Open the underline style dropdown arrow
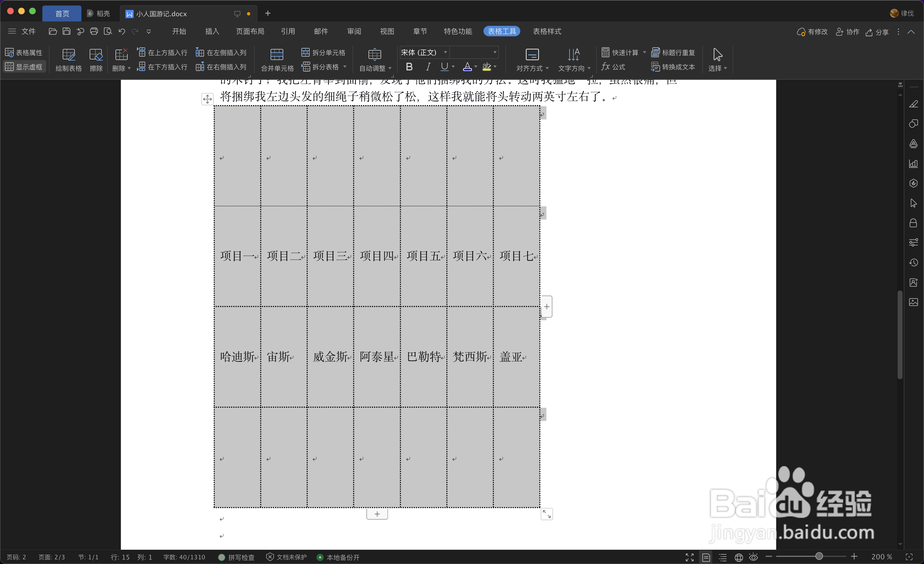The image size is (924, 564). [x=453, y=67]
